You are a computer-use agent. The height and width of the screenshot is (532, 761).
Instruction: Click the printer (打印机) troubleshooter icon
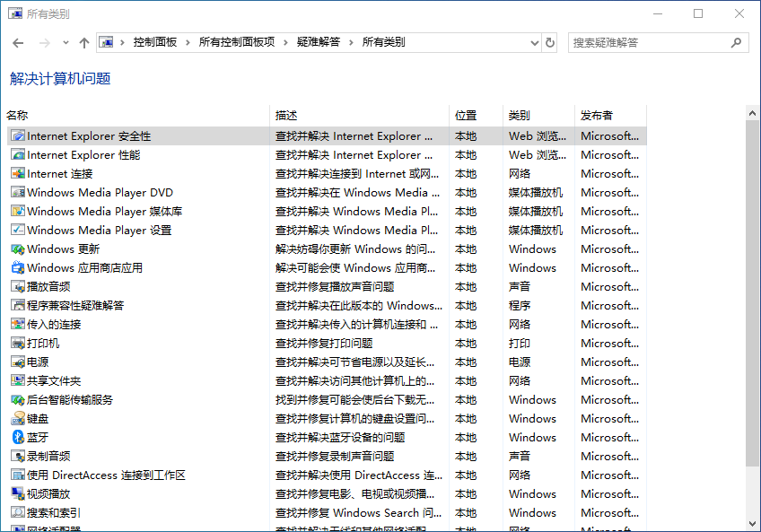[17, 343]
